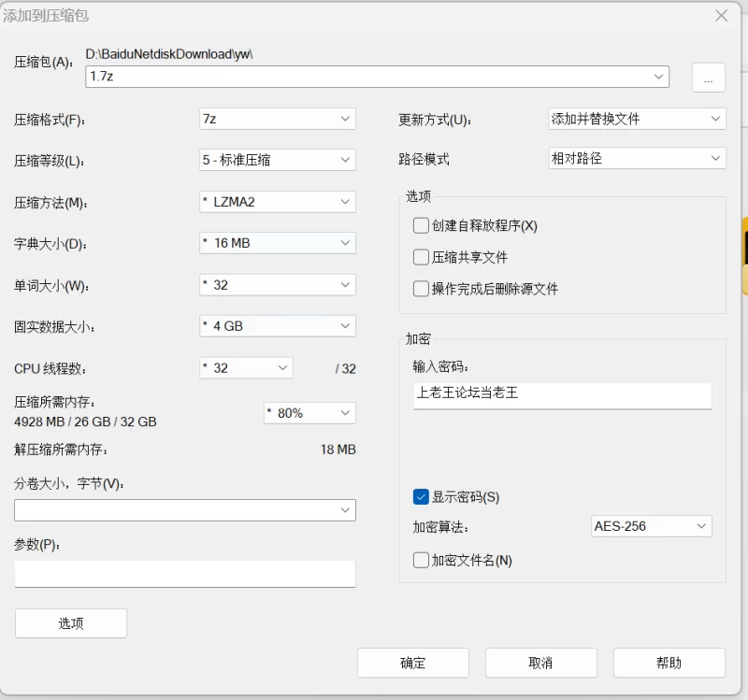
Task: Uncheck the show password checkbox
Action: (421, 496)
